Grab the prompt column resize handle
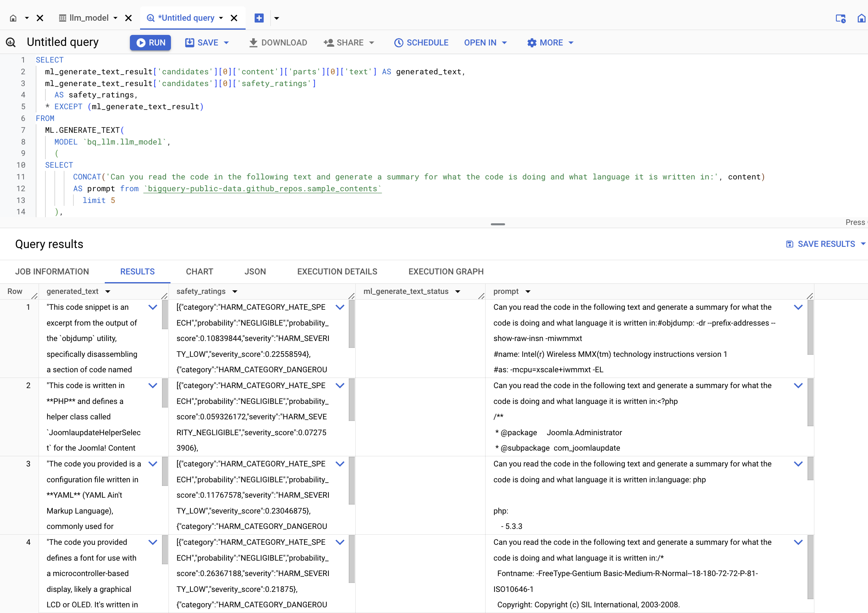 click(810, 296)
